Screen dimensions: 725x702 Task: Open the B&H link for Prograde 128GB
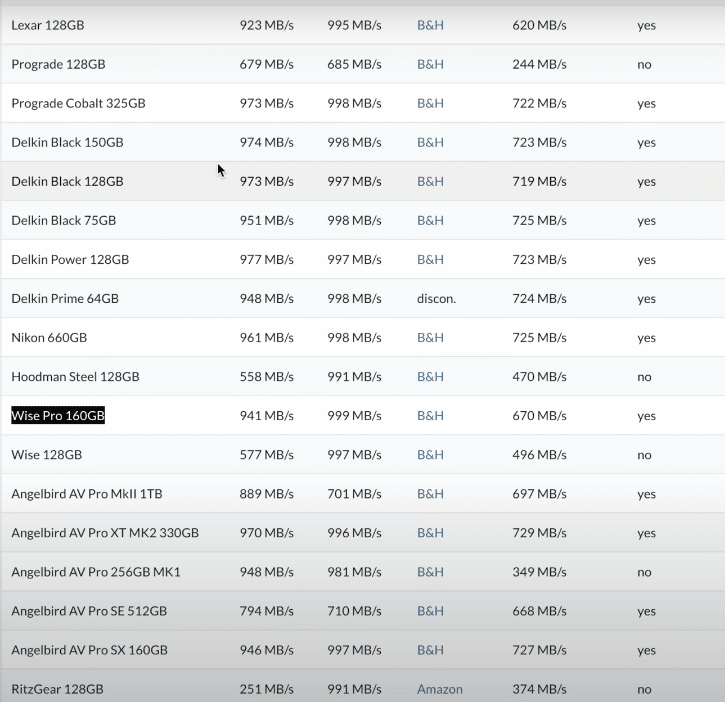pyautogui.click(x=430, y=64)
